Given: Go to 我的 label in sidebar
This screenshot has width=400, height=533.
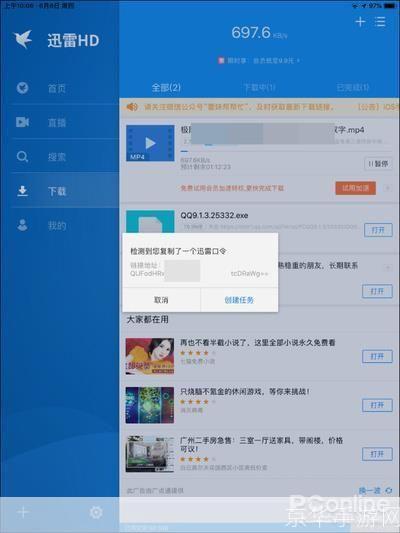Looking at the screenshot, I should point(57,226).
